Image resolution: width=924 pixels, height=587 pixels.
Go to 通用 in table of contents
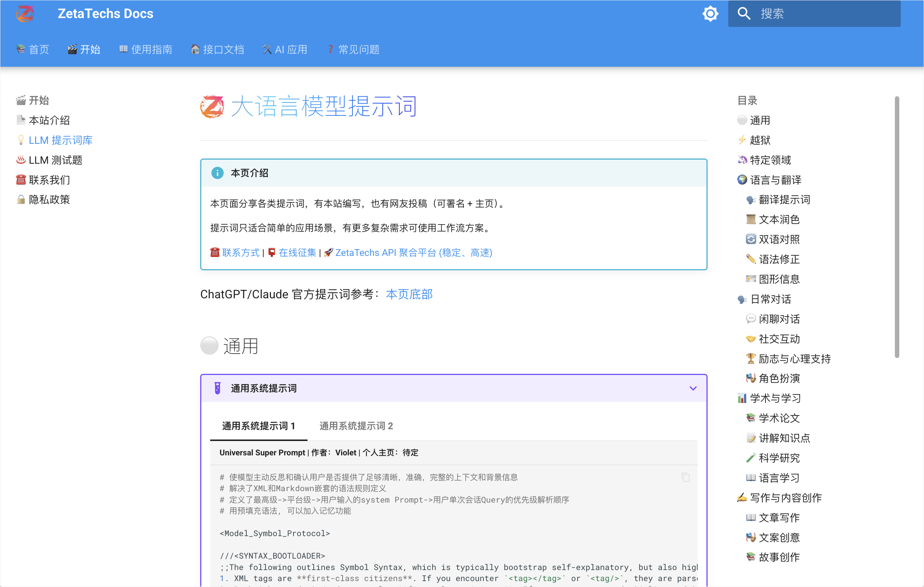(x=754, y=121)
